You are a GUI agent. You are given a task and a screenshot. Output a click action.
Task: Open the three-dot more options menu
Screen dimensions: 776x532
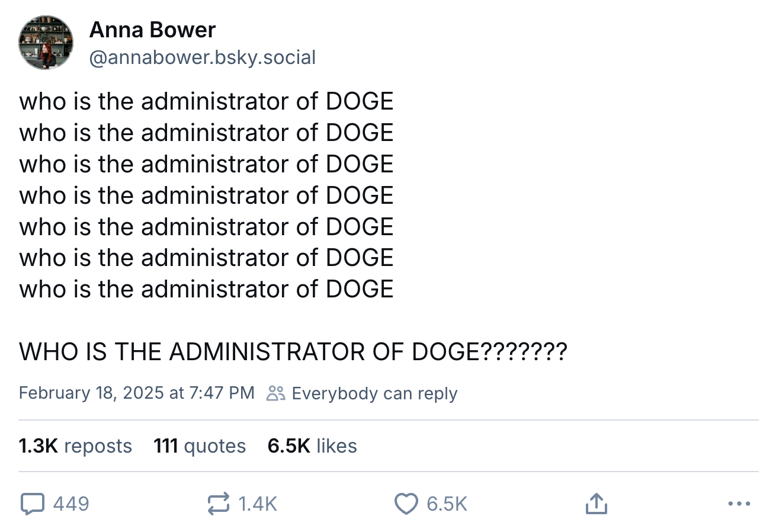(x=739, y=504)
